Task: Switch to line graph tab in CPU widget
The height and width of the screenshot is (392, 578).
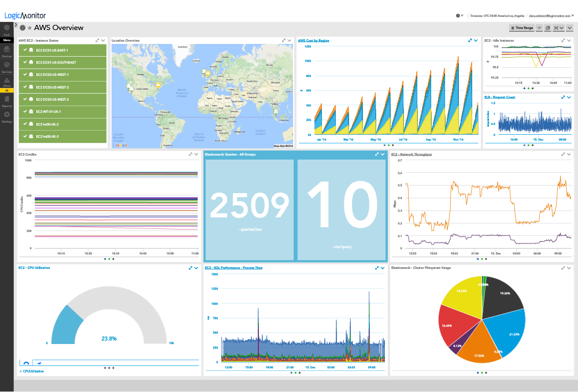Action: (39, 363)
